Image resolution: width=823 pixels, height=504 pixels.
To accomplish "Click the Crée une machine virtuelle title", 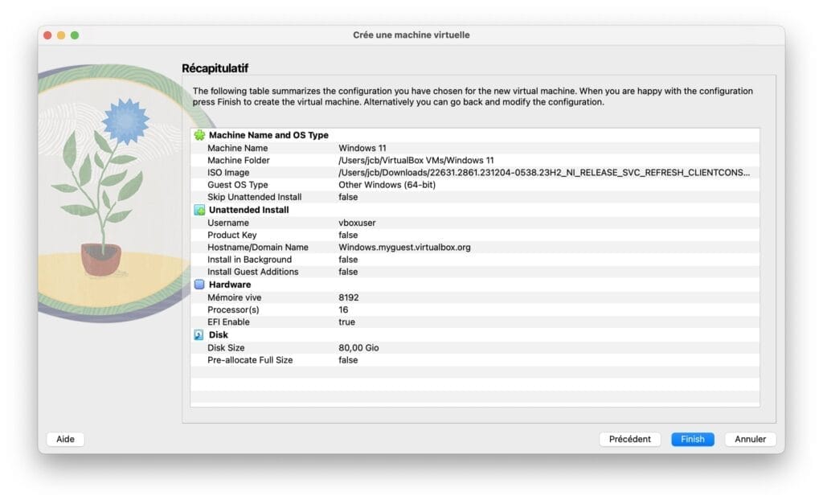I will point(411,35).
